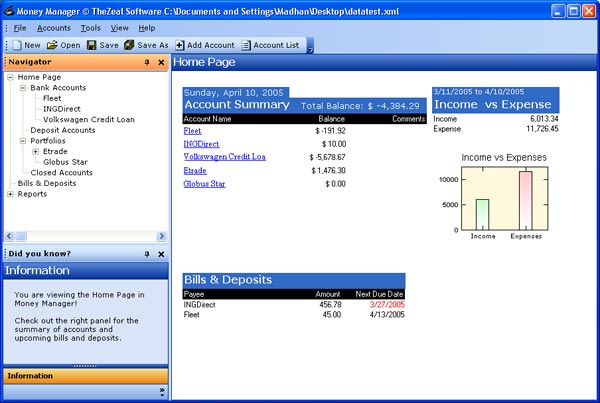
Task: Expand the Etrade portfolio node
Action: pos(35,151)
